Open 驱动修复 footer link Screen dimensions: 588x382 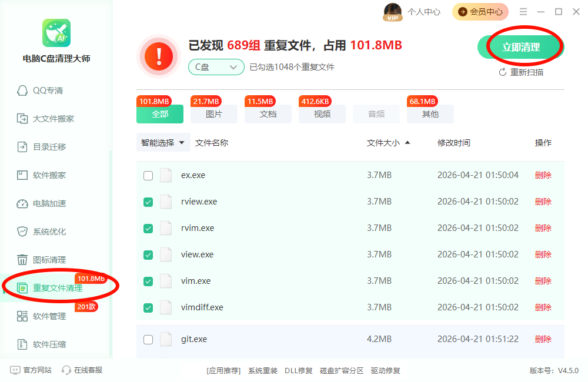pyautogui.click(x=385, y=371)
